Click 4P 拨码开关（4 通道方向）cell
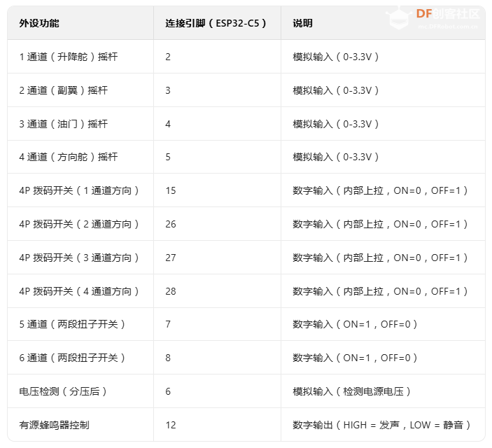The width and height of the screenshot is (492, 448). [80, 291]
